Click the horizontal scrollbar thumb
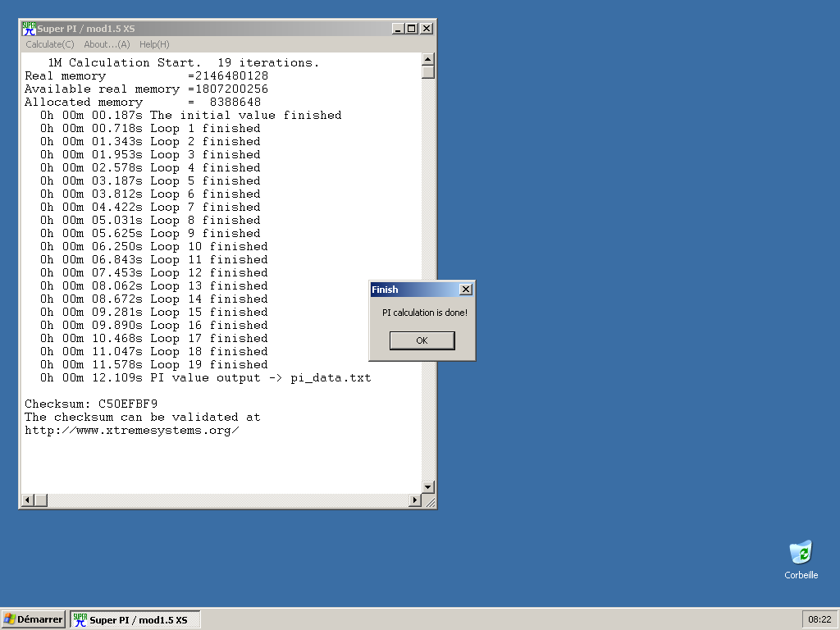 coord(41,500)
